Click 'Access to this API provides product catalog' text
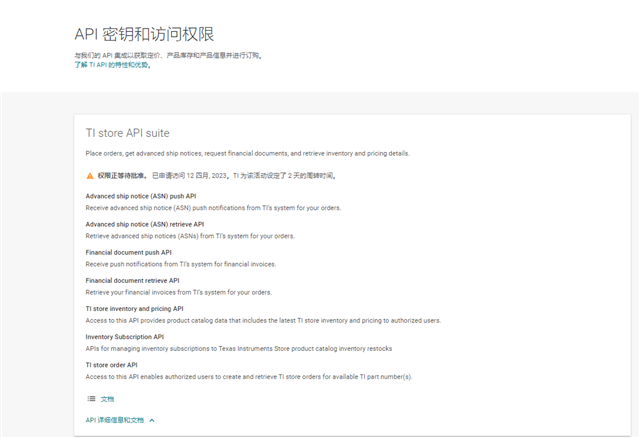Viewport: 640px width, 438px height. point(263,321)
